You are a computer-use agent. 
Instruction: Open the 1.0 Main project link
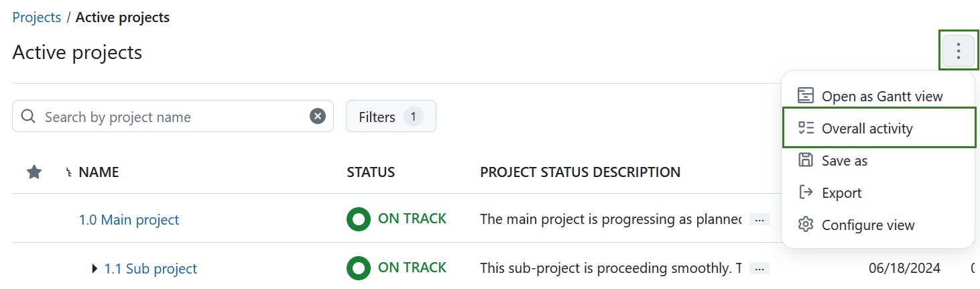(x=129, y=219)
